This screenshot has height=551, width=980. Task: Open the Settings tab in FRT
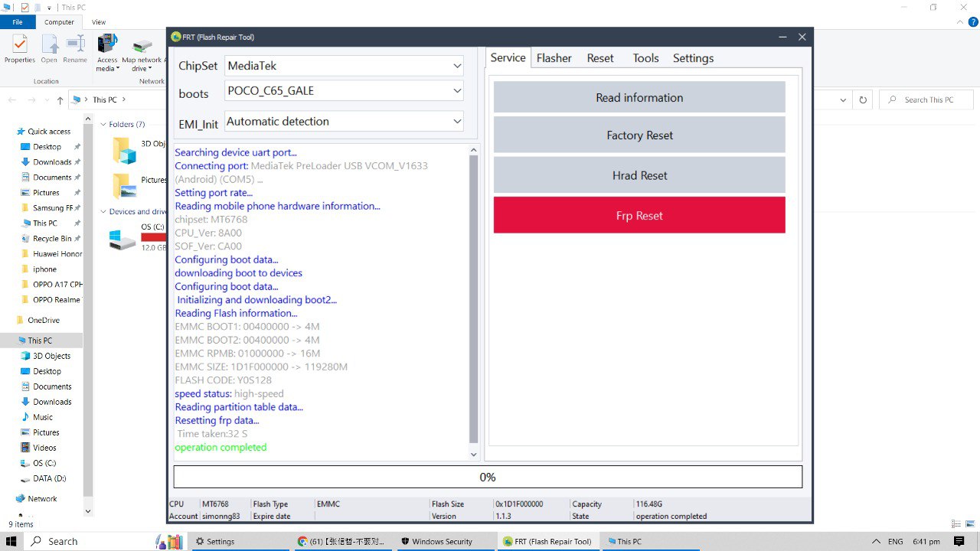[x=693, y=58]
